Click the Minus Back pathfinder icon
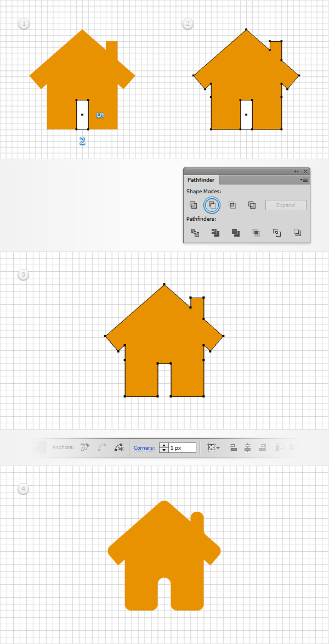 [297, 233]
